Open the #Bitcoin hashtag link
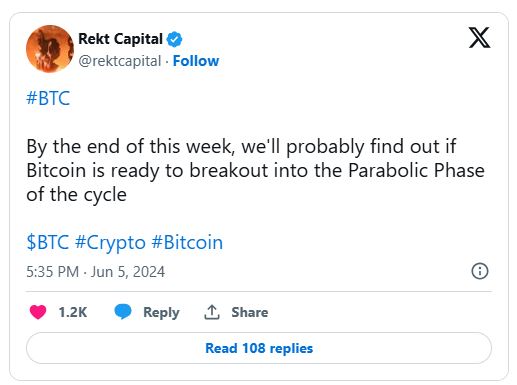Image resolution: width=517 pixels, height=385 pixels. [187, 242]
